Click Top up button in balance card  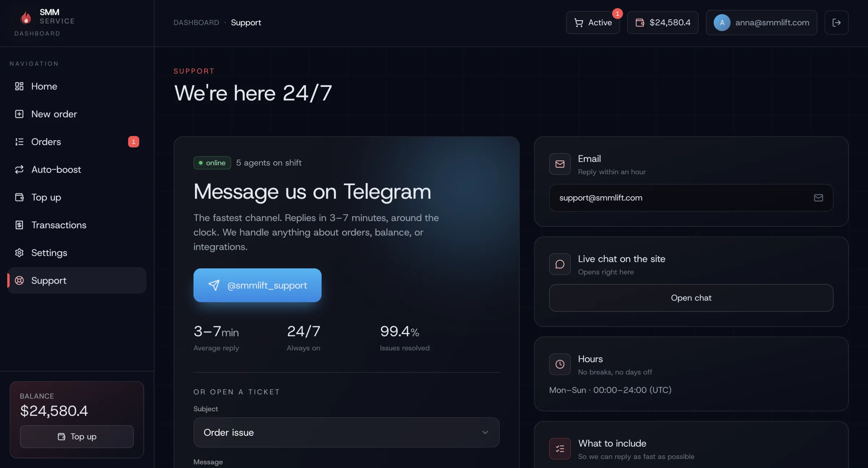click(x=77, y=437)
